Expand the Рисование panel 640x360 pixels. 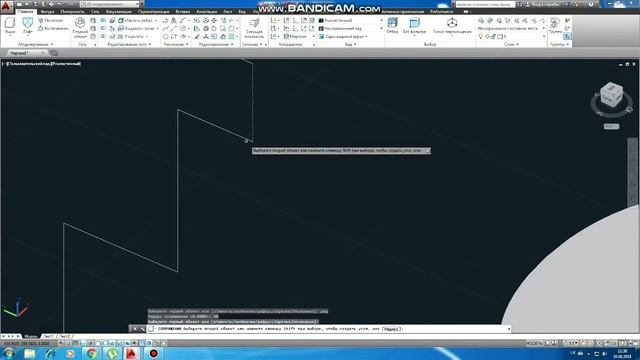coord(176,44)
